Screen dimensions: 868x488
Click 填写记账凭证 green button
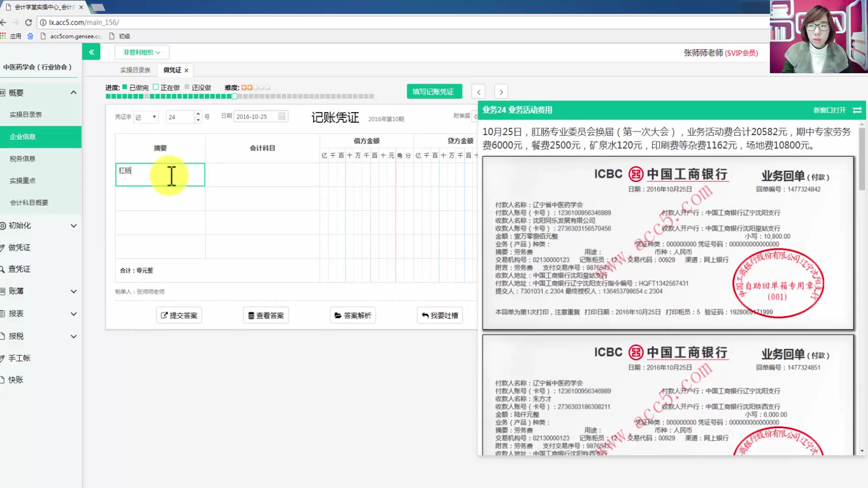434,92
